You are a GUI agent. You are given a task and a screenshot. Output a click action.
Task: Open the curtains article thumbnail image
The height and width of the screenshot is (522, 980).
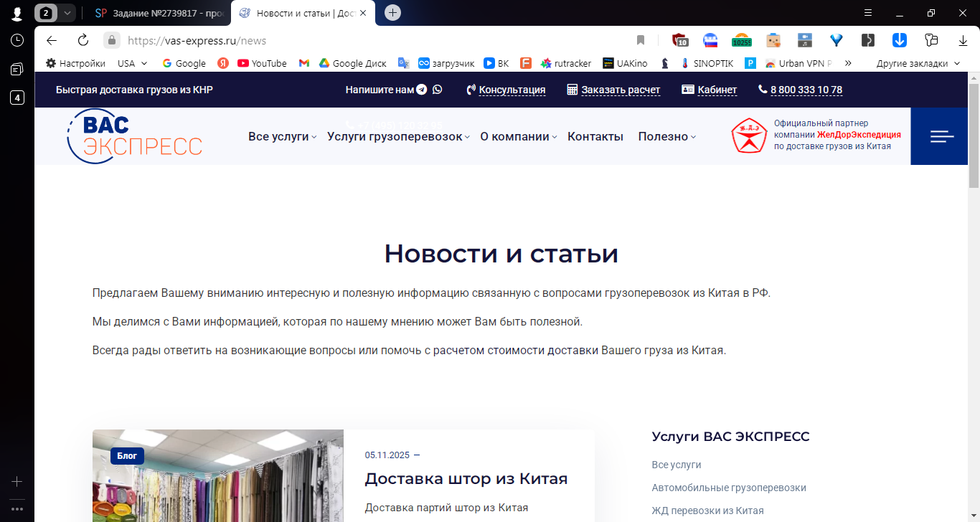coord(218,476)
